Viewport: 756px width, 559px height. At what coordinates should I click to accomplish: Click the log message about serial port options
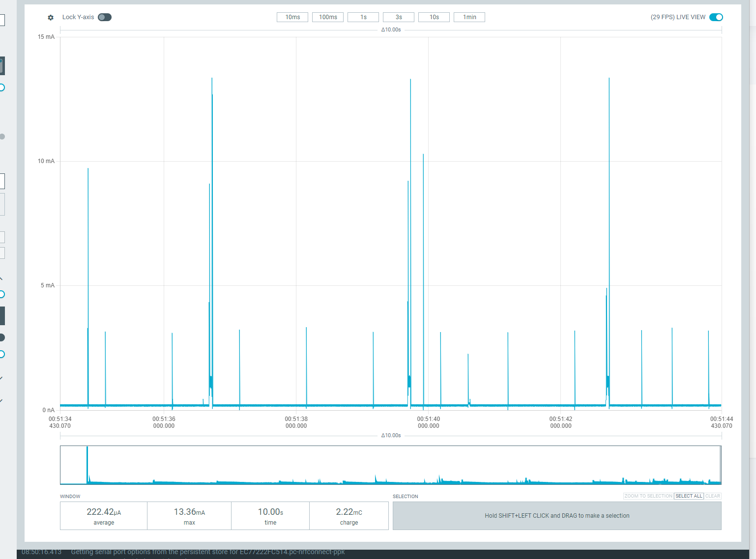click(208, 552)
